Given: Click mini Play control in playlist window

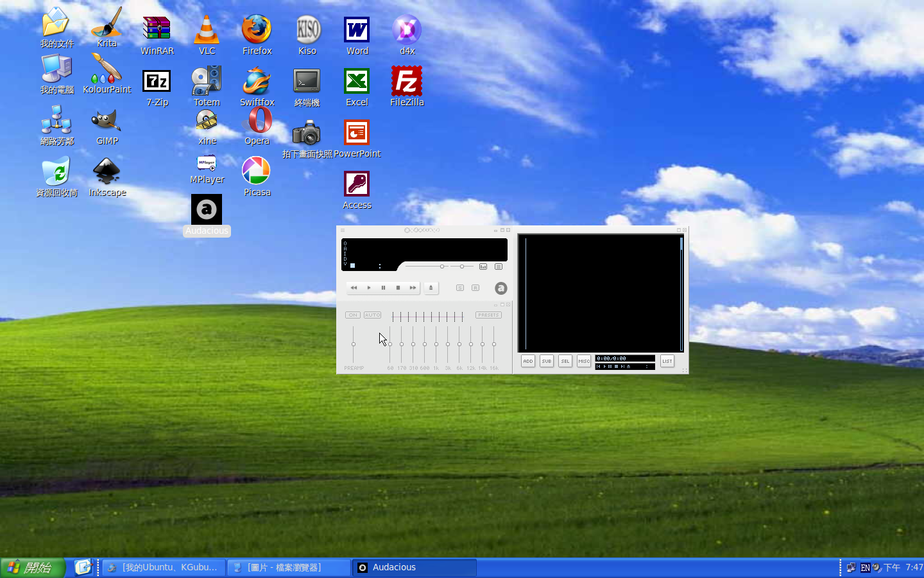Looking at the screenshot, I should pyautogui.click(x=604, y=367).
